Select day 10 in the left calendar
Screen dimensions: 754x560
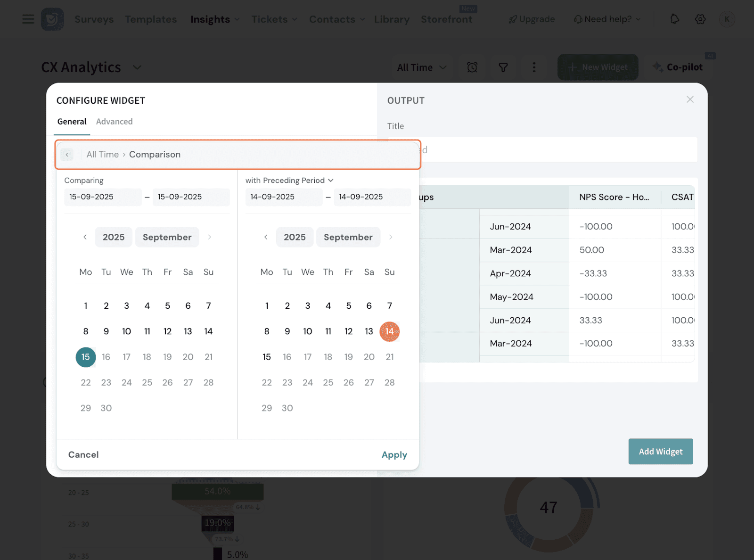coord(126,331)
